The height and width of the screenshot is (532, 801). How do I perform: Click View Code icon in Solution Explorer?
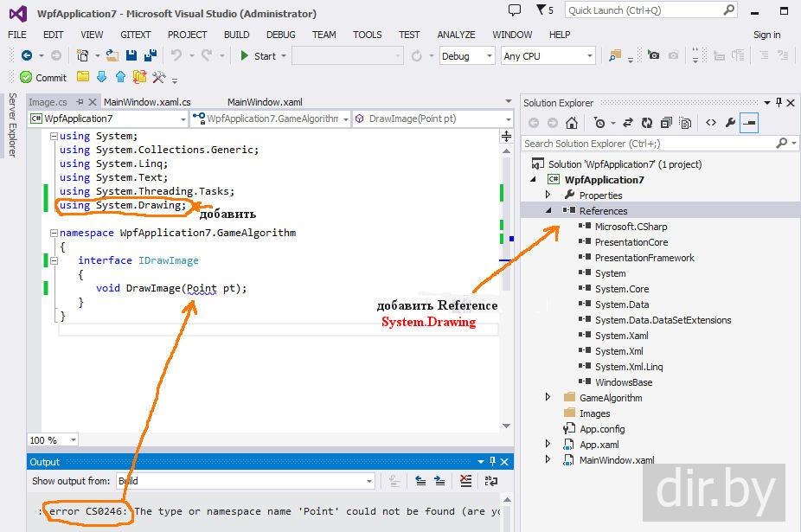[x=711, y=123]
